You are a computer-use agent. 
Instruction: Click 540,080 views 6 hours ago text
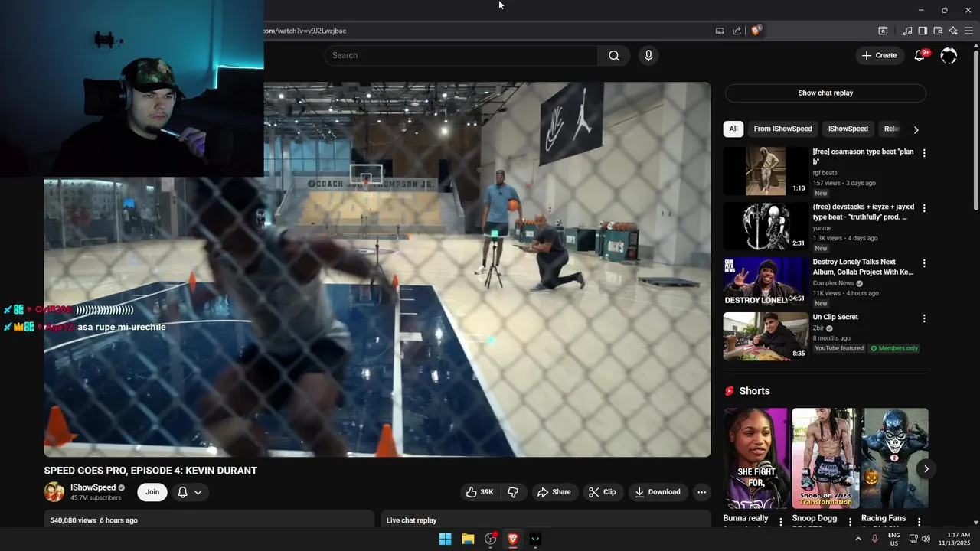(x=94, y=520)
